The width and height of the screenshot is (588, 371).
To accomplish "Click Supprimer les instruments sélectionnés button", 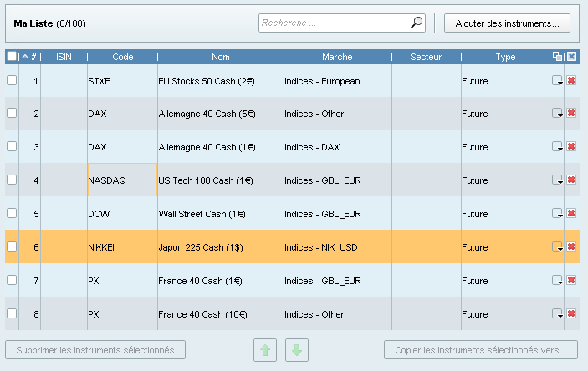I will coord(95,350).
